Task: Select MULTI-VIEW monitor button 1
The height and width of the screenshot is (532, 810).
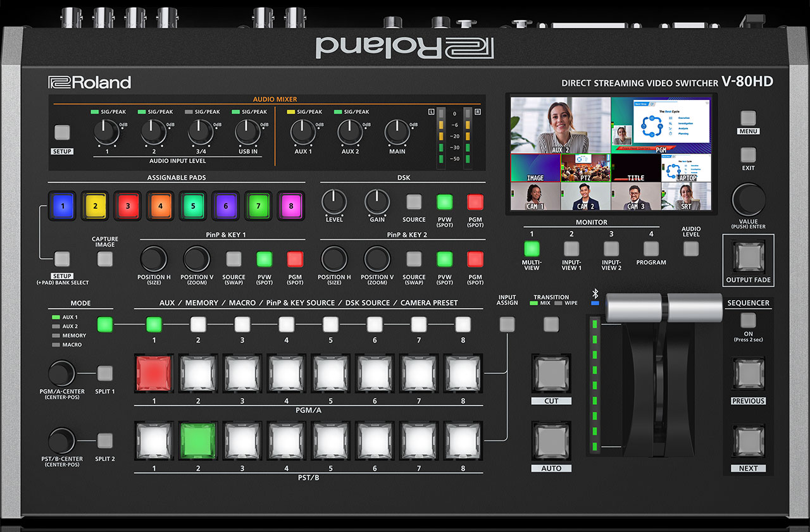Action: click(x=532, y=249)
